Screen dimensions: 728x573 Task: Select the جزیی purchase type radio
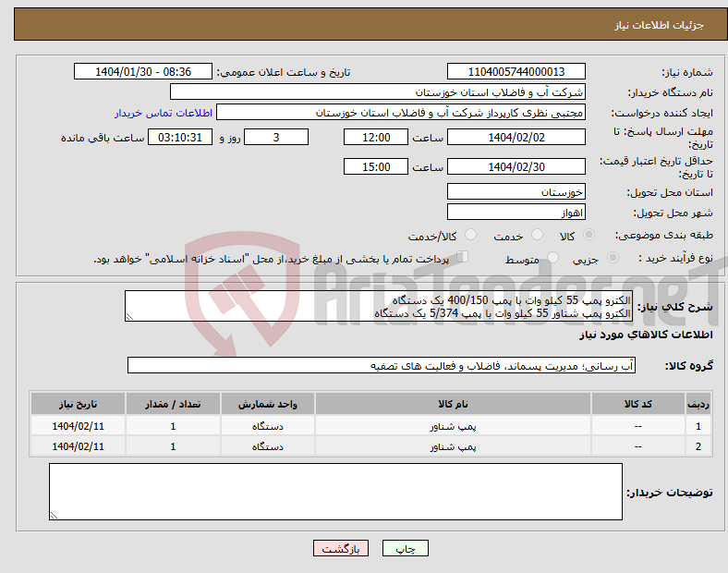click(613, 257)
